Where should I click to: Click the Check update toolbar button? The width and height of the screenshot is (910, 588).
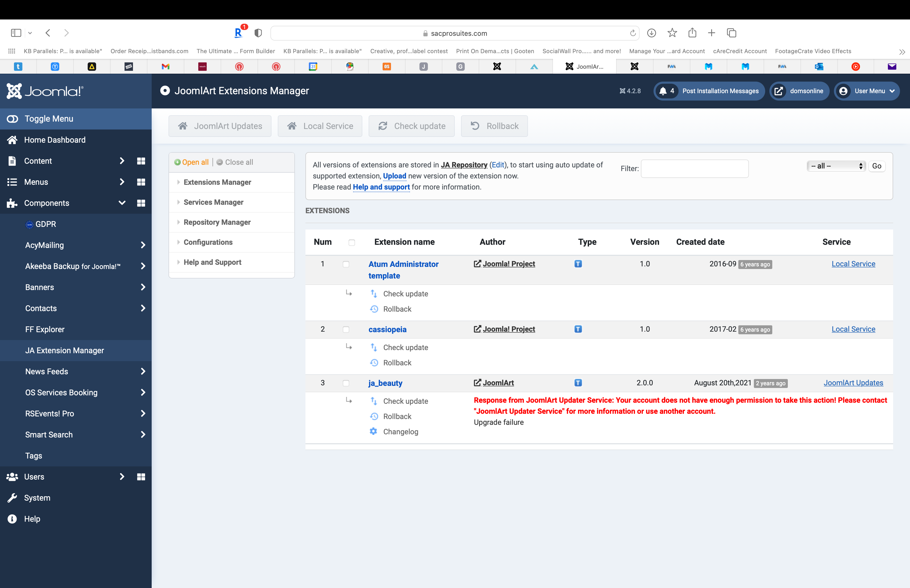(411, 126)
